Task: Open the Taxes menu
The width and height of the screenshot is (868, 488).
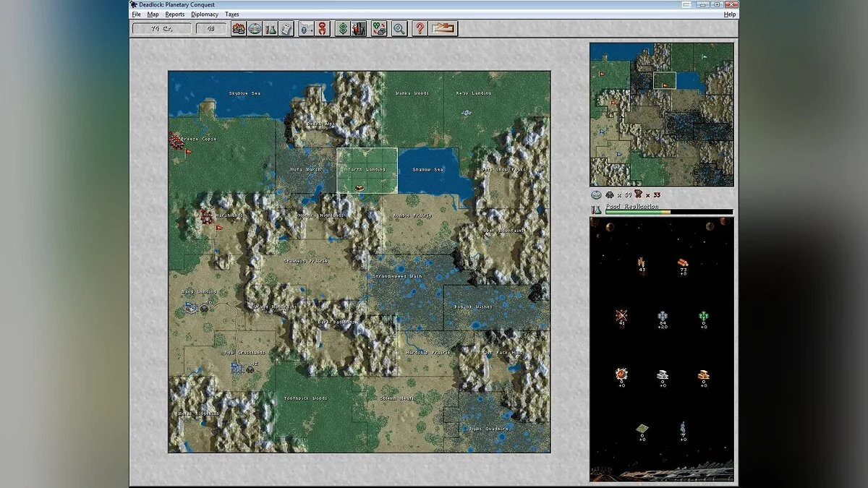Action: 231,14
